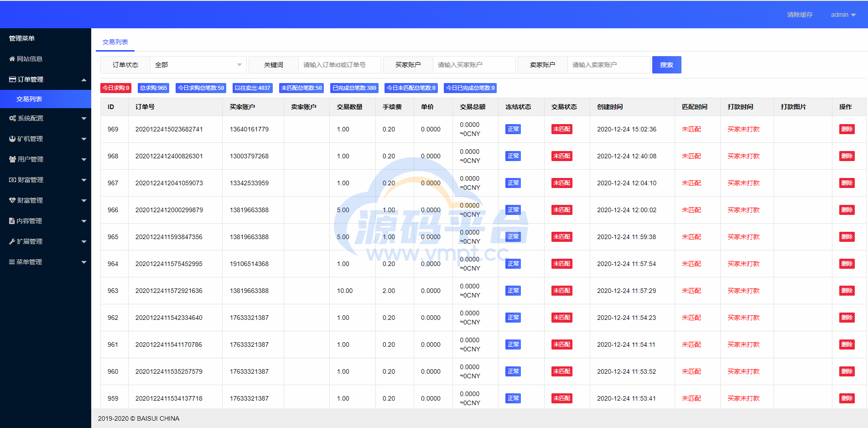Click the 今日未匹配总笔数:0 badge
868x428 pixels.
pyautogui.click(x=411, y=88)
